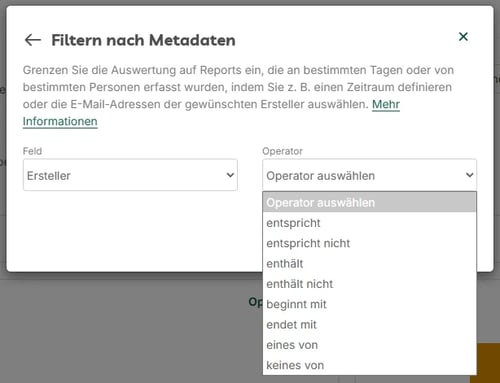Choose 'keines von' in the operator list
The width and height of the screenshot is (500, 383).
coord(369,365)
